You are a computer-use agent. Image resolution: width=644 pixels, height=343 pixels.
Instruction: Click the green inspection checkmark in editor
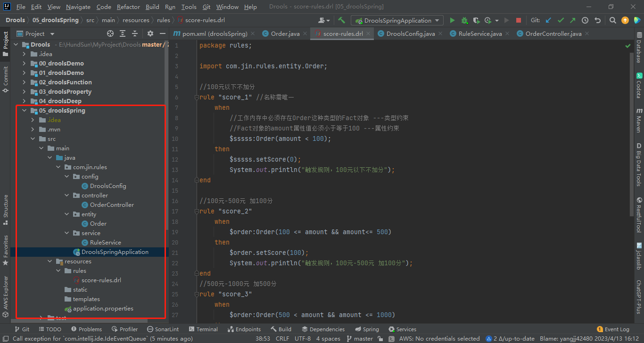tap(627, 46)
